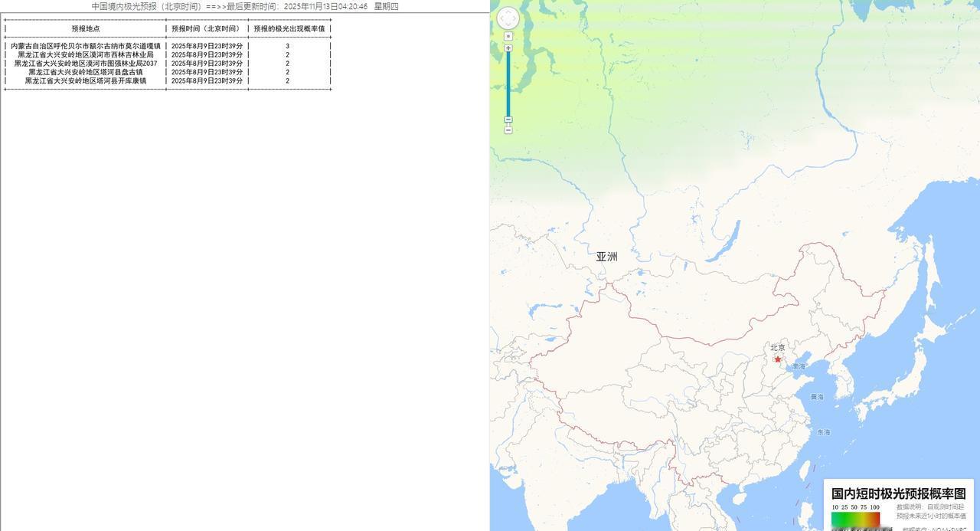Image resolution: width=980 pixels, height=531 pixels.
Task: Click the 渤海 sea label
Action: point(799,366)
